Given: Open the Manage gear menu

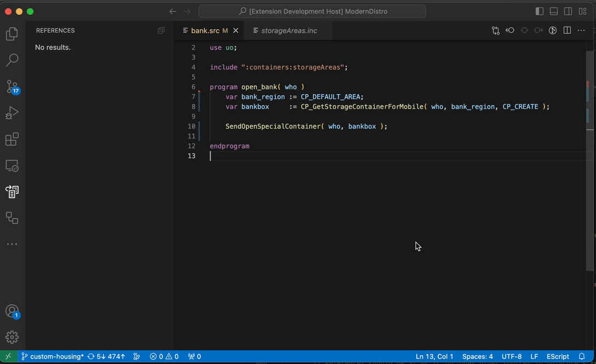Looking at the screenshot, I should click(12, 337).
